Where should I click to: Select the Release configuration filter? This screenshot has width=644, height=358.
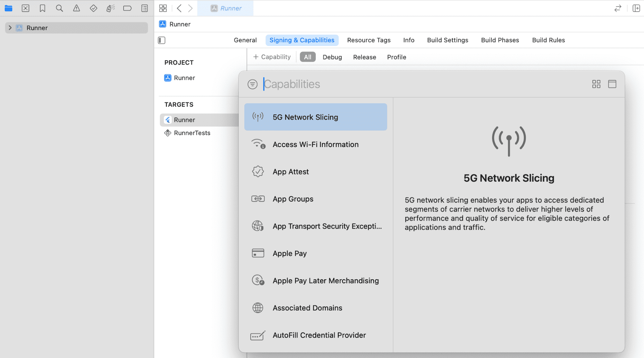point(364,57)
